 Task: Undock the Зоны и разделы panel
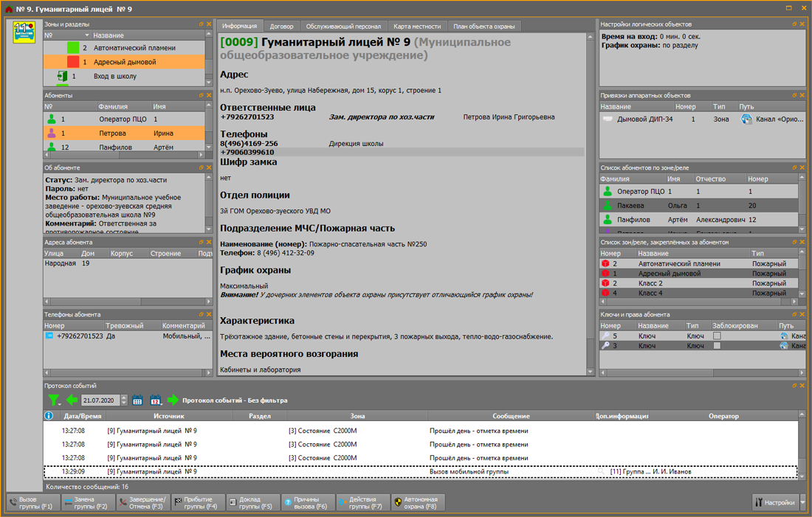click(x=201, y=24)
